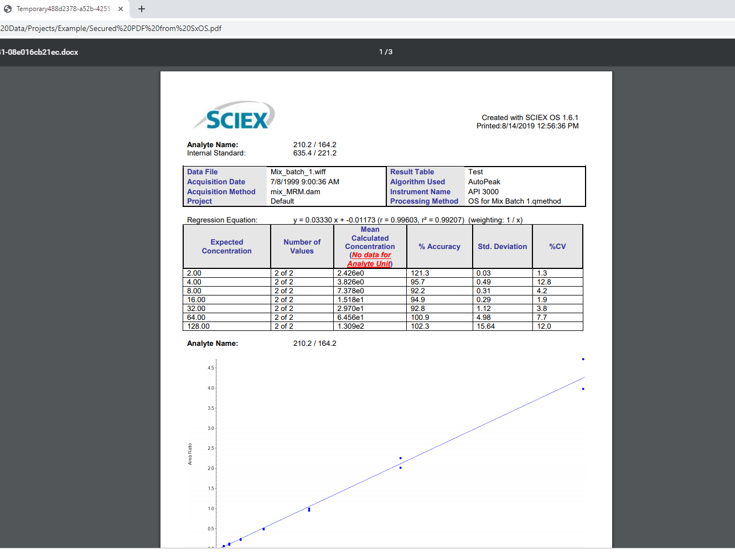Screen dimensions: 735x560
Task: Focus the address bar with the PDF path
Action: coord(367,28)
